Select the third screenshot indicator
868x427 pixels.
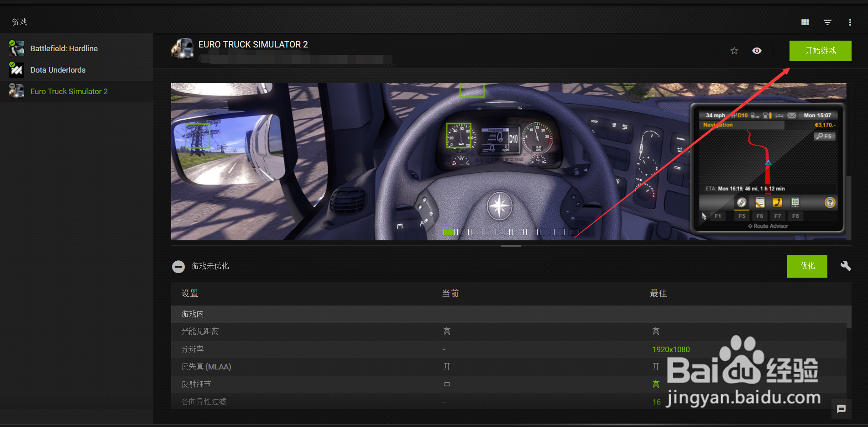476,232
